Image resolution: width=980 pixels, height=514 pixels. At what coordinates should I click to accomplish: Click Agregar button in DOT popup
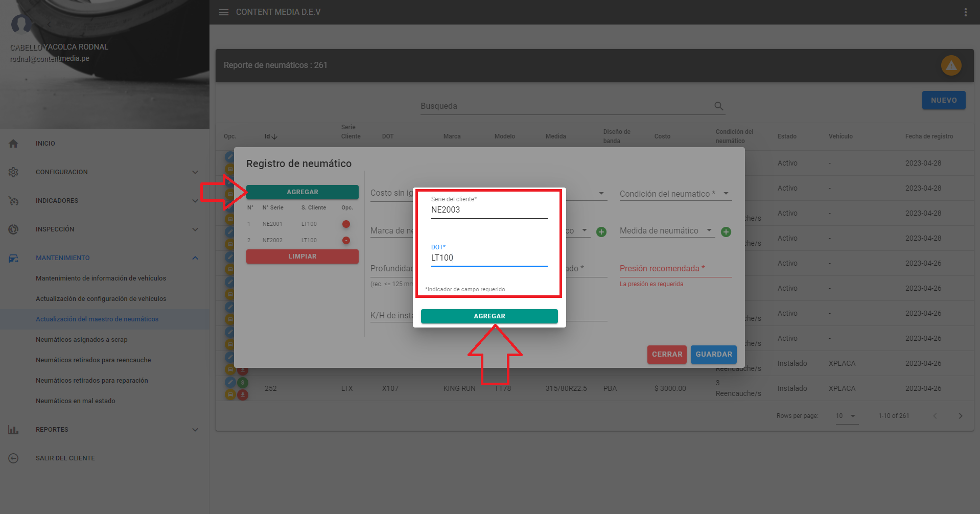coord(489,316)
